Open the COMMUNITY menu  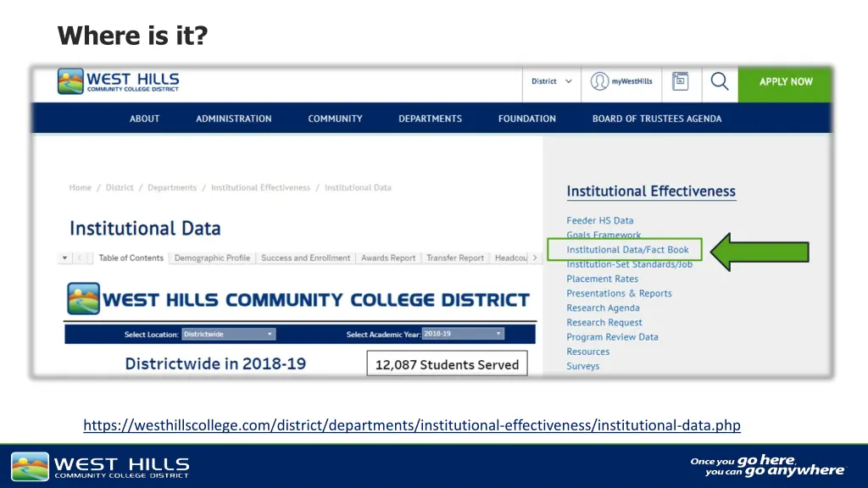coord(336,119)
